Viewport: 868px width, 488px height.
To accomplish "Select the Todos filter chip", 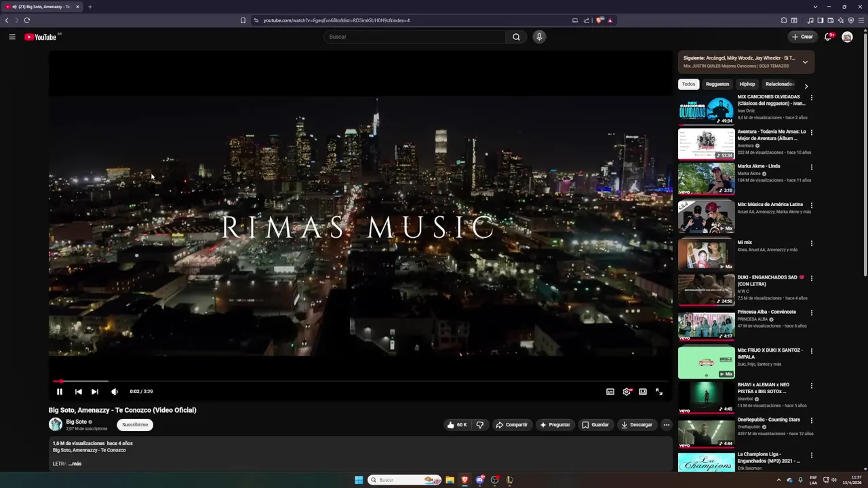I will [x=688, y=84].
